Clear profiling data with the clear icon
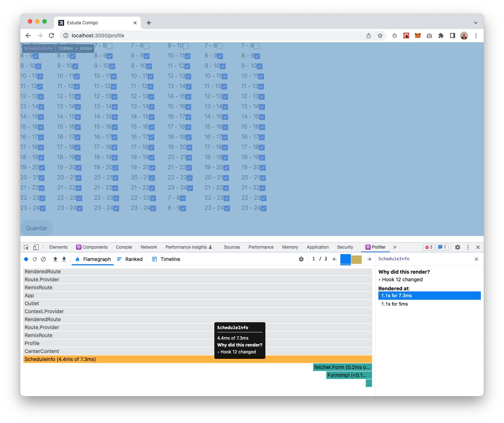504x423 pixels. (x=43, y=259)
